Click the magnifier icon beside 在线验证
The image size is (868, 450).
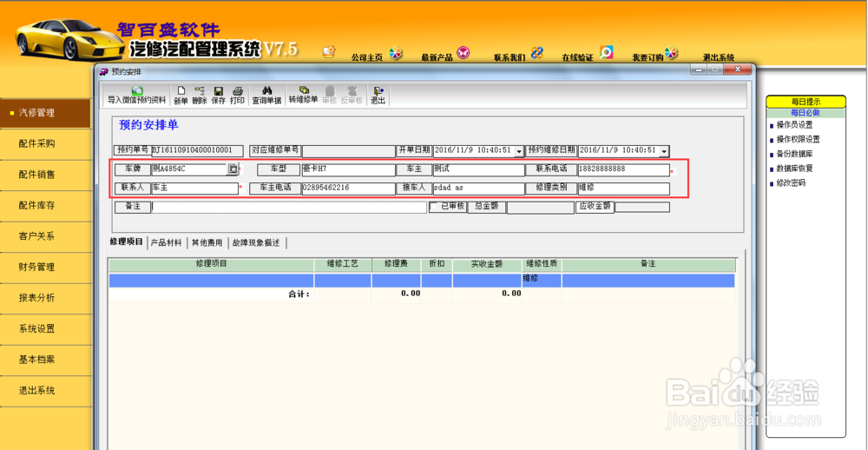[x=607, y=52]
